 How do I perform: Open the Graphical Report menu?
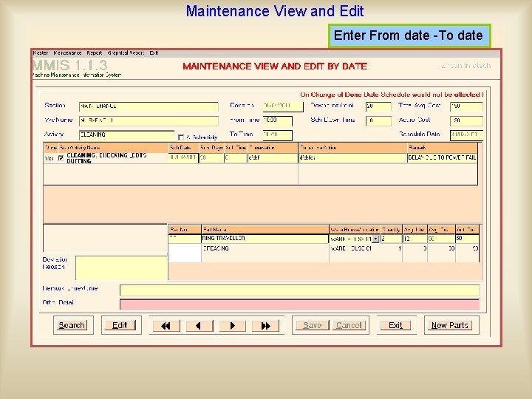[126, 53]
